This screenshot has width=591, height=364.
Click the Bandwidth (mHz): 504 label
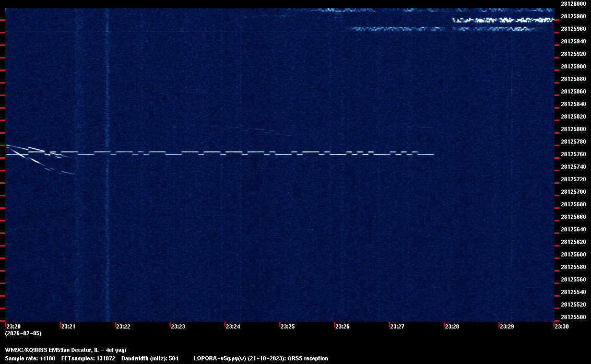coord(150,359)
